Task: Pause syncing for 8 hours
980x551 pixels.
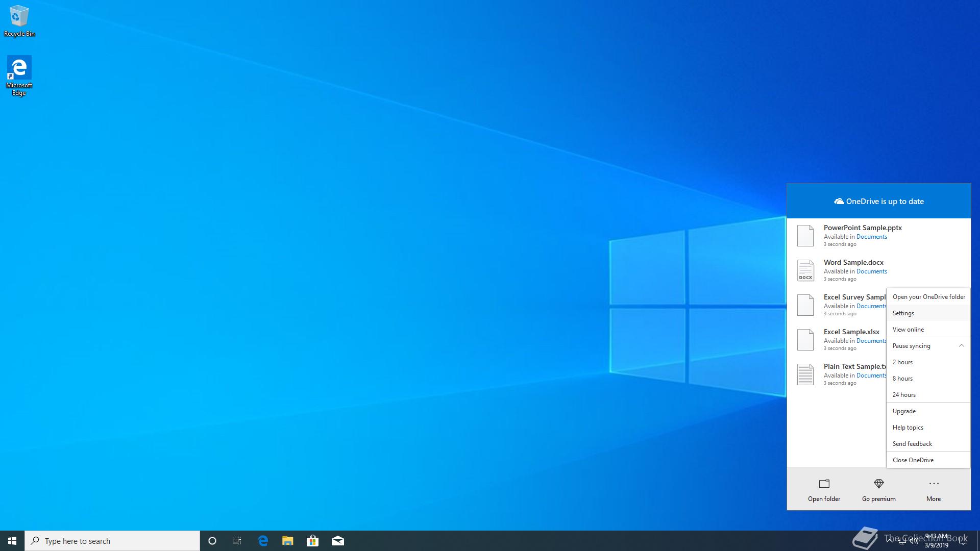Action: tap(928, 379)
